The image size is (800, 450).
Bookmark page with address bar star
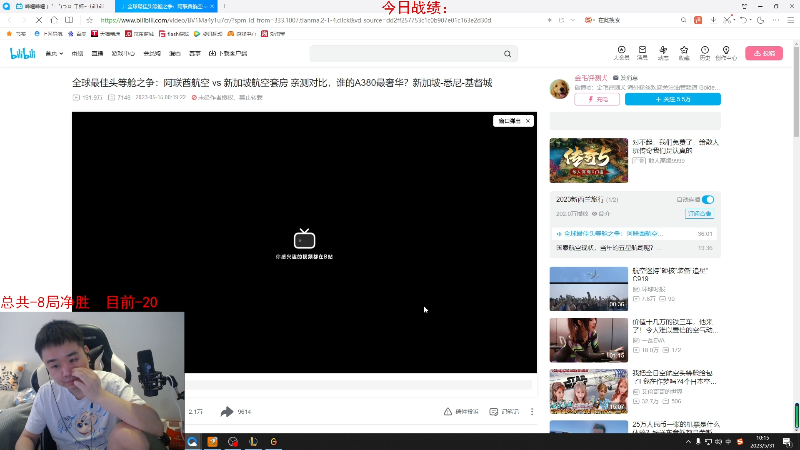pos(89,20)
